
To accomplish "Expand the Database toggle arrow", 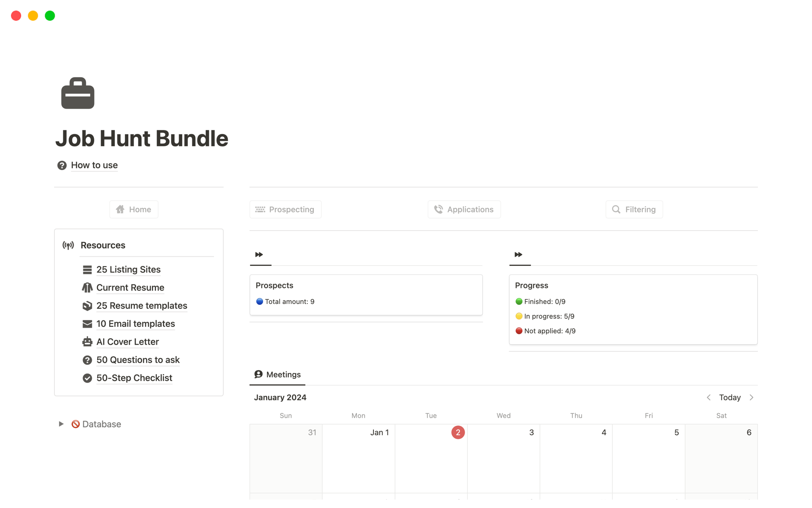I will point(61,424).
